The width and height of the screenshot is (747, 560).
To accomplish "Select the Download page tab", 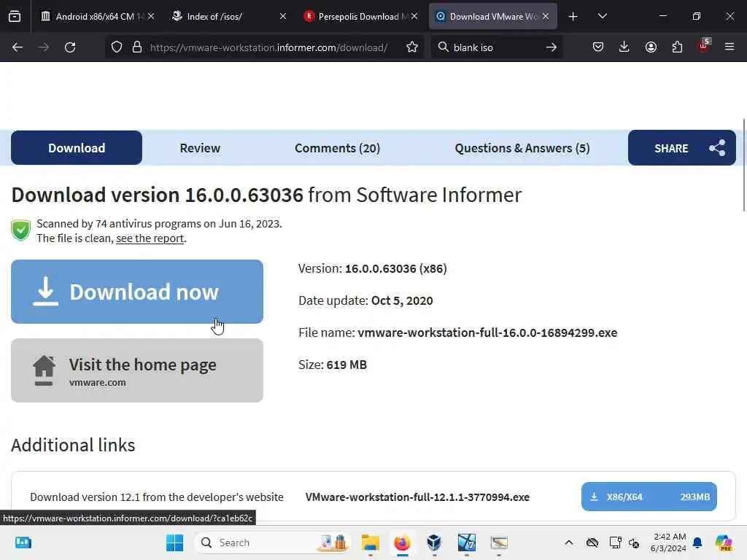I will [x=76, y=148].
